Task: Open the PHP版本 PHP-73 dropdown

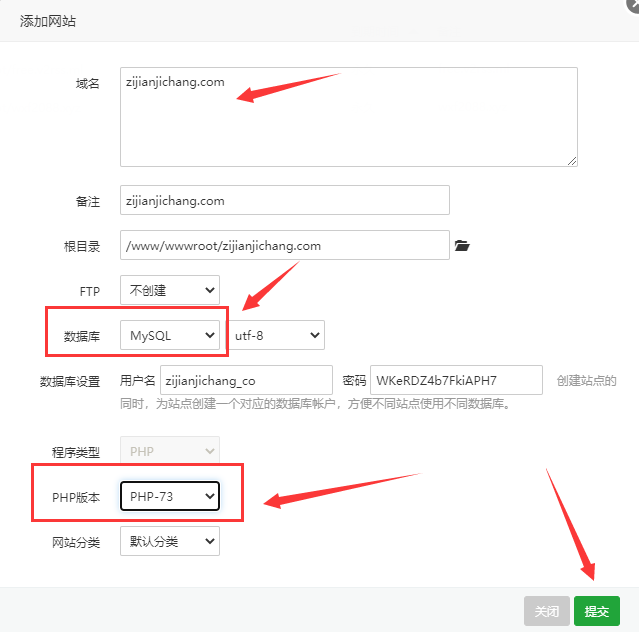Action: point(170,496)
